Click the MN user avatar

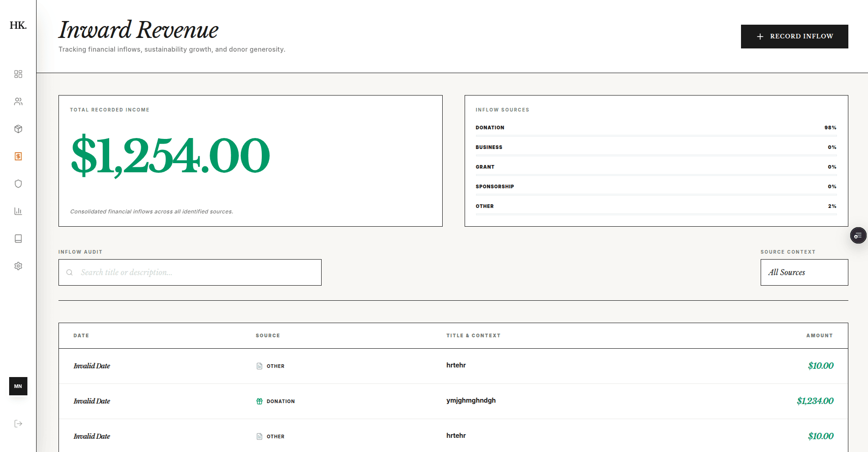click(18, 386)
